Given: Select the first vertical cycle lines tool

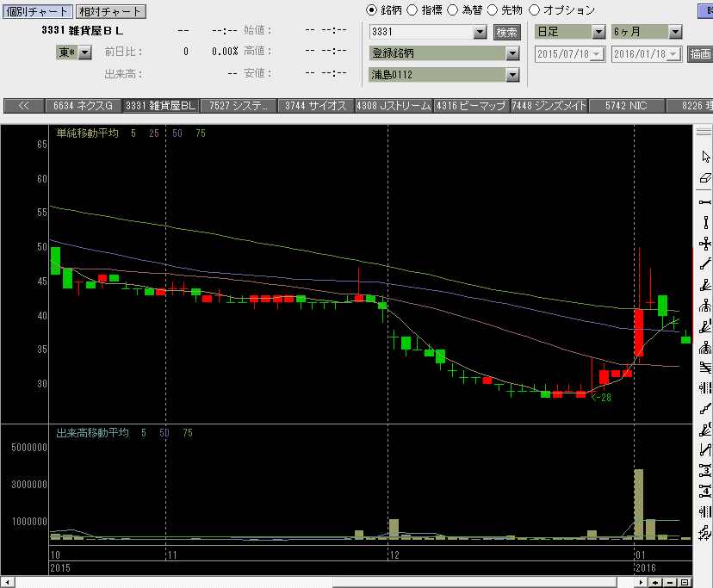Looking at the screenshot, I should pyautogui.click(x=705, y=388).
